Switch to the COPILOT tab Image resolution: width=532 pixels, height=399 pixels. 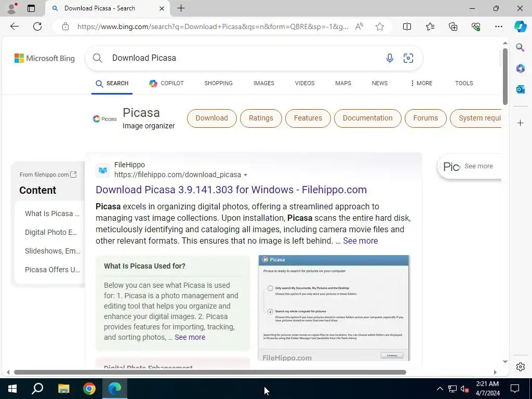click(x=167, y=83)
